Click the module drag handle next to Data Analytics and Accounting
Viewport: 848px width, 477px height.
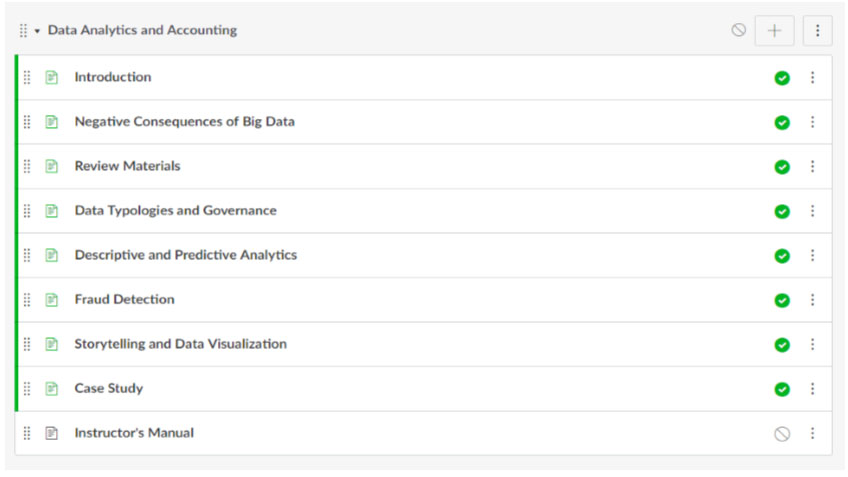tap(23, 30)
